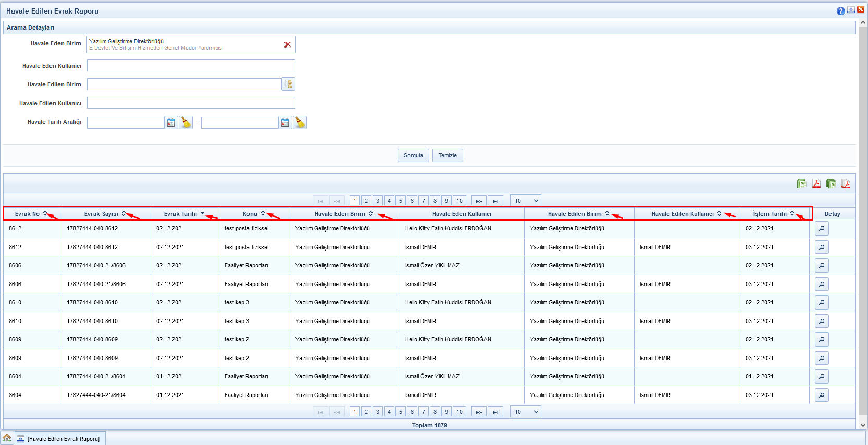Clear the end date with the broom icon
Viewport: 868px width, 445px height.
(300, 122)
